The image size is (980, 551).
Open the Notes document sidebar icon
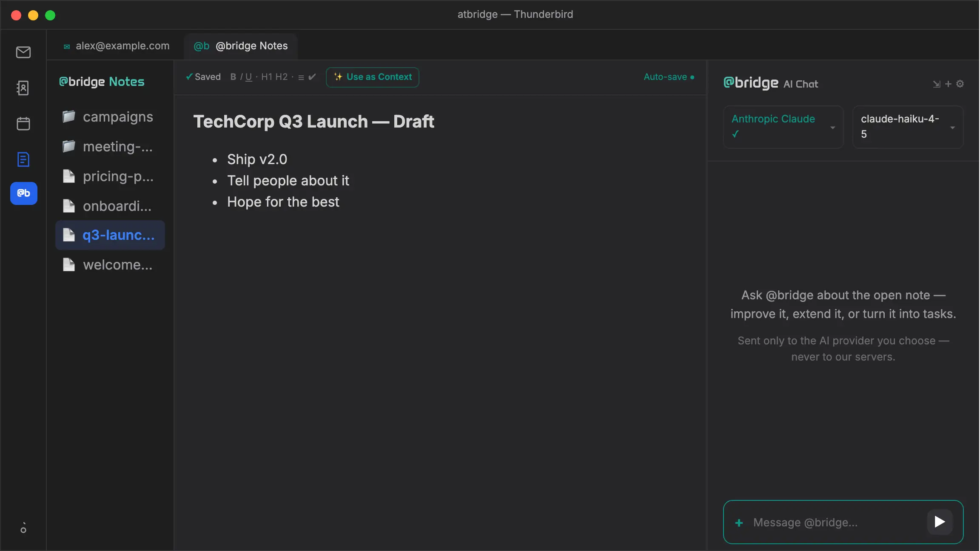[x=23, y=159]
